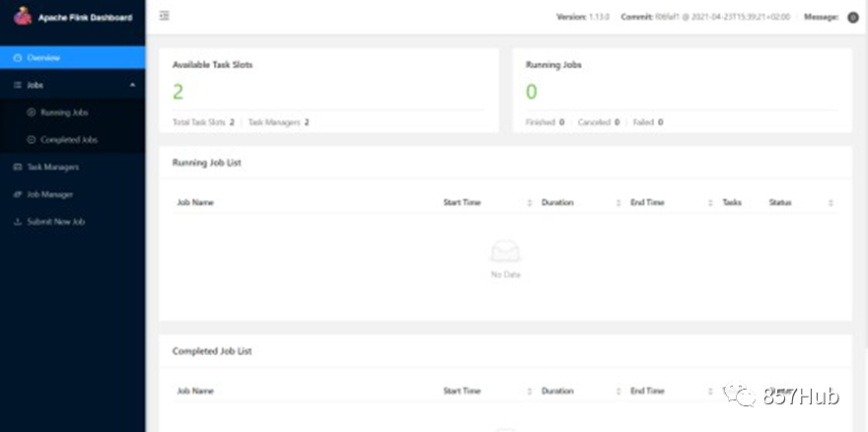Click Tasks header in Running Job List

click(732, 203)
